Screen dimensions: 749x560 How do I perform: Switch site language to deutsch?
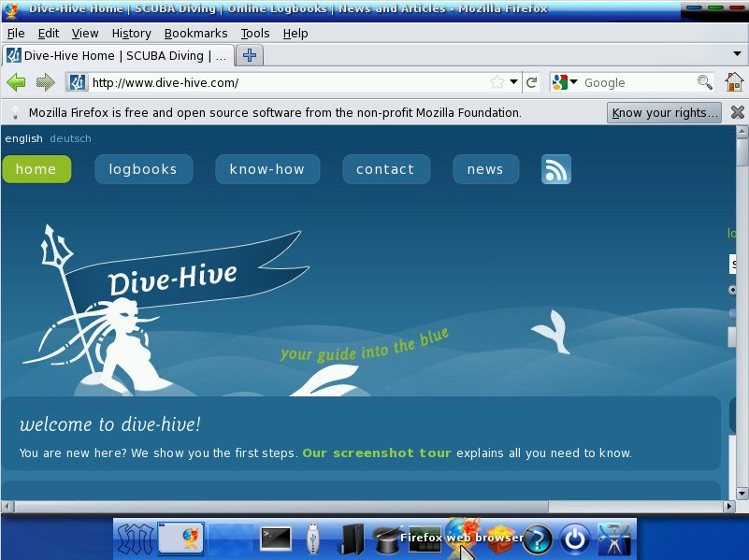click(x=70, y=138)
